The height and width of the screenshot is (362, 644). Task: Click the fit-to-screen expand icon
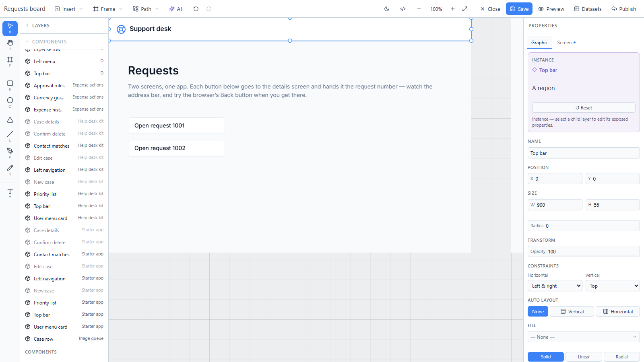pos(465,9)
